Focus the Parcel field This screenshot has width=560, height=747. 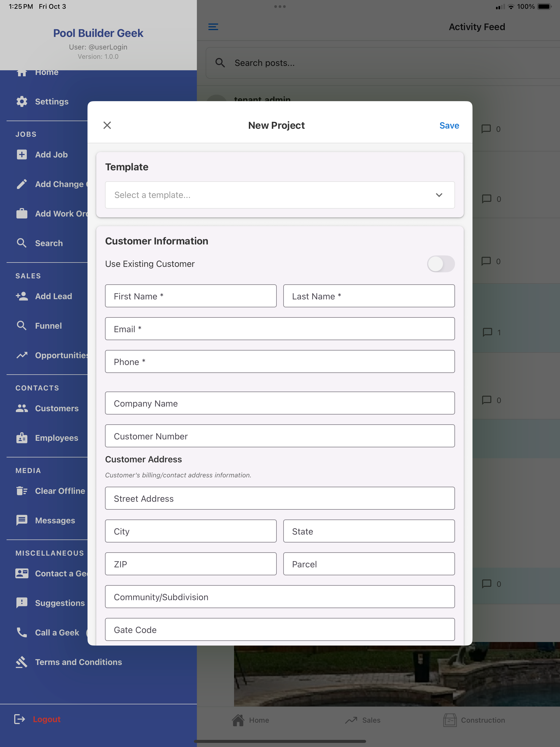click(x=369, y=564)
